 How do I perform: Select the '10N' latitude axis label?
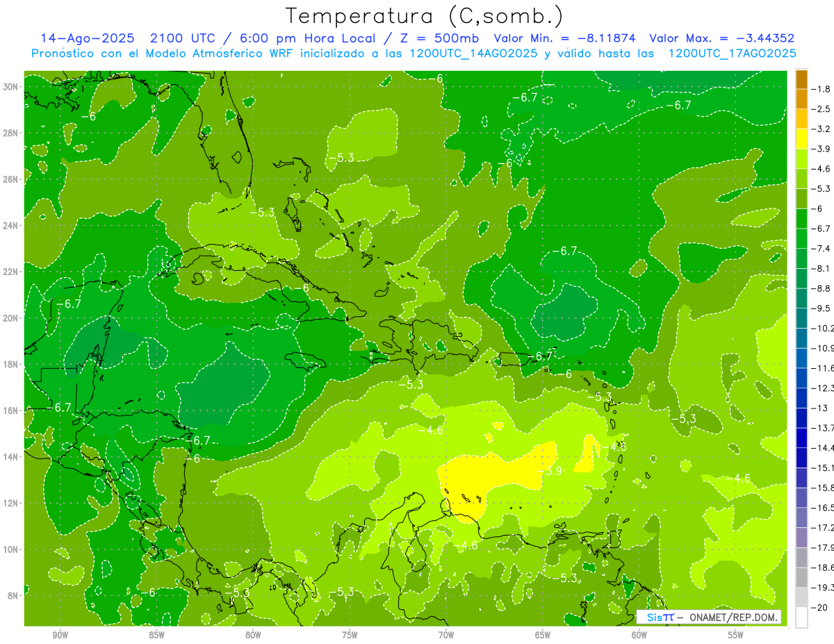click(x=12, y=550)
